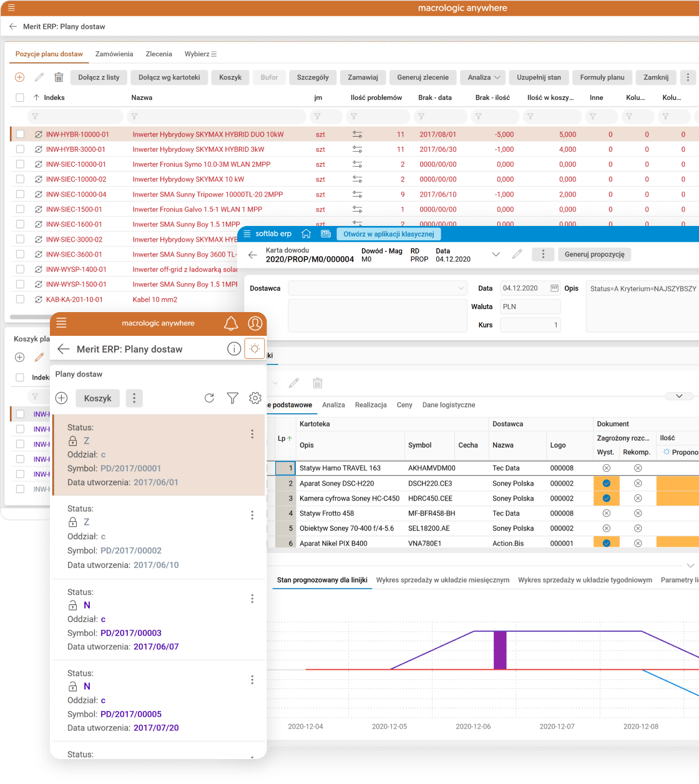Toggle the select-all checkbox next to Indeks header

pyautogui.click(x=20, y=97)
